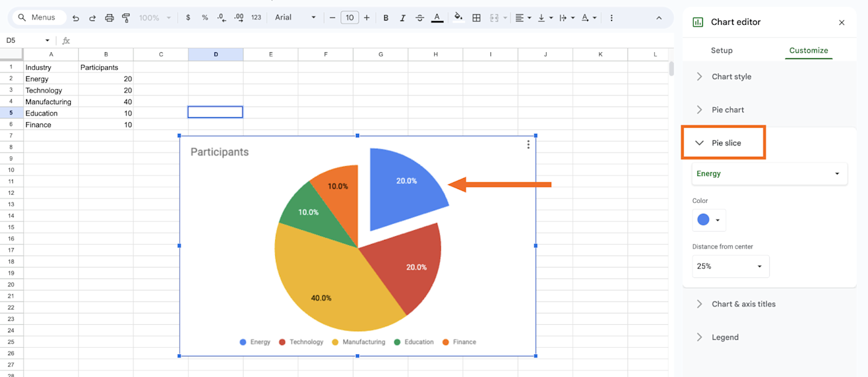
Task: Increase font size plus button
Action: point(366,18)
